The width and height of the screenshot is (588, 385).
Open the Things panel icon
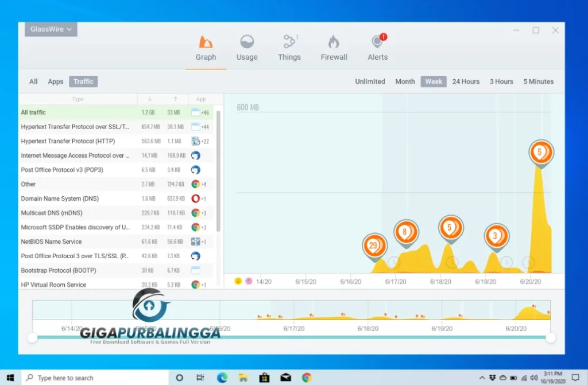[x=289, y=40]
